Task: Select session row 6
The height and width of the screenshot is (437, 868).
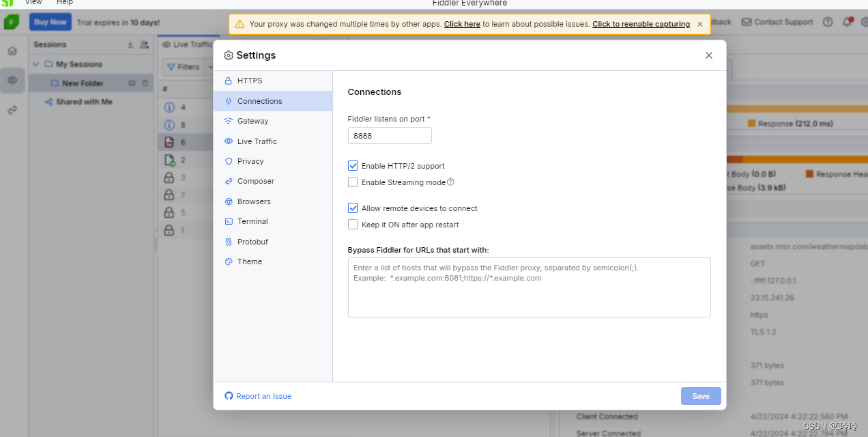Action: click(186, 142)
